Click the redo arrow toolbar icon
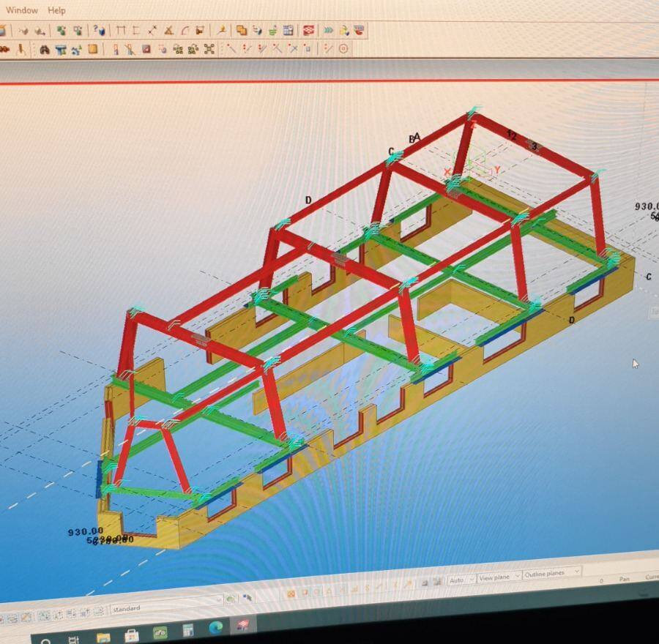 click(x=40, y=31)
